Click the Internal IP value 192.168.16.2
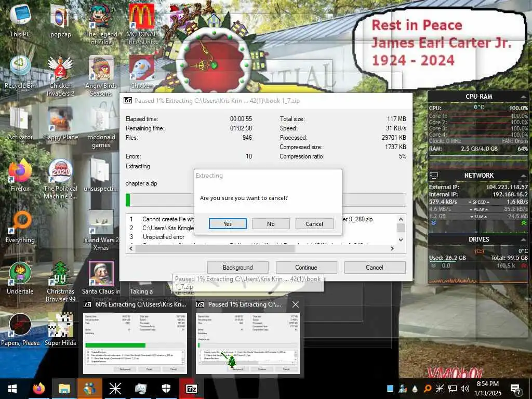Screen dimensions: 532x399 point(510,194)
